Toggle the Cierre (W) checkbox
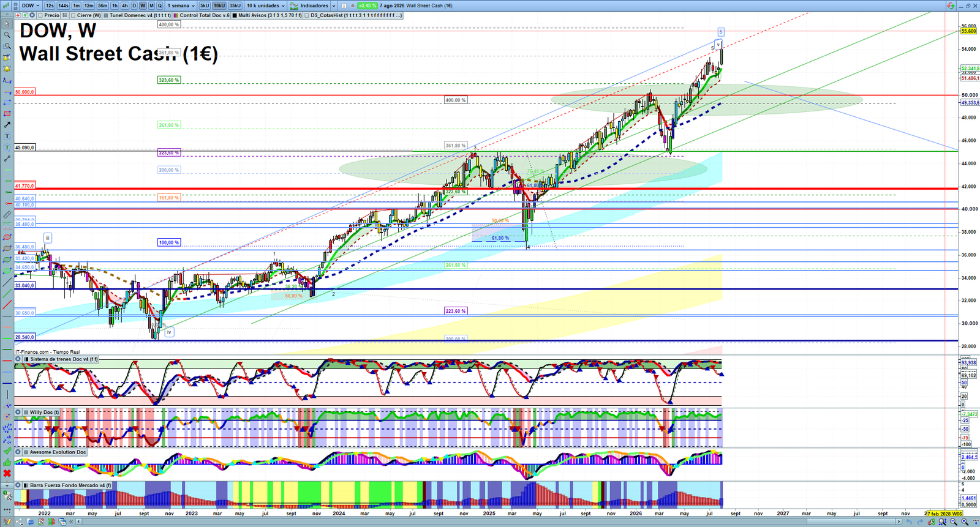The width and height of the screenshot is (980, 527). click(x=73, y=15)
